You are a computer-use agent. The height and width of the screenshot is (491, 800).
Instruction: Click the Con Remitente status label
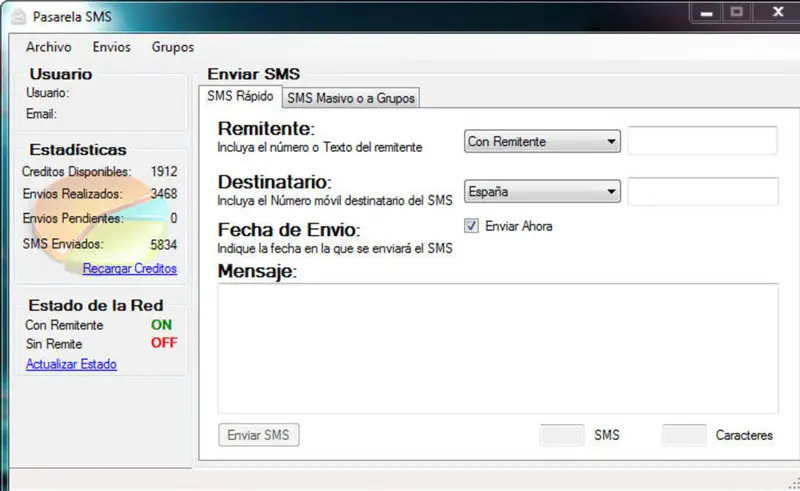(64, 325)
